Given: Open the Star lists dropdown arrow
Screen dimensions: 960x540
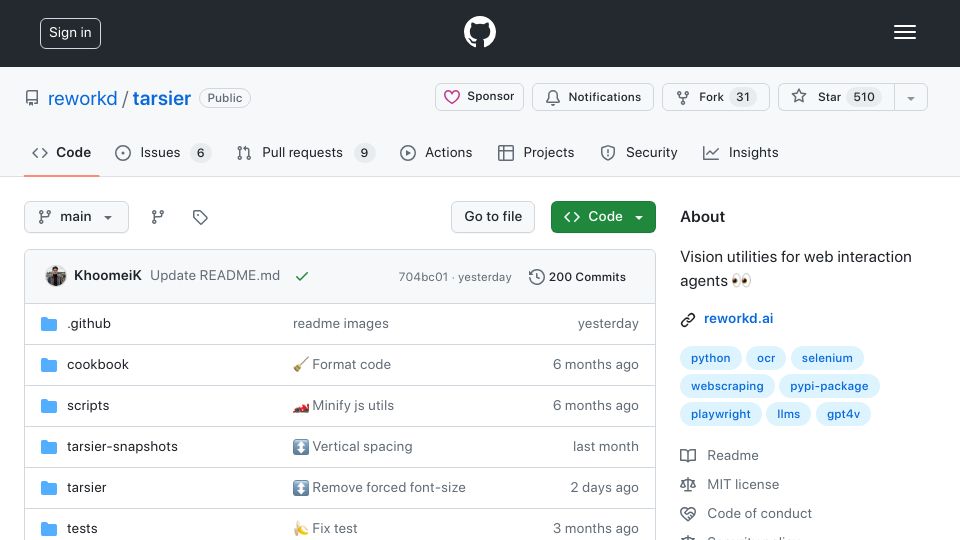Looking at the screenshot, I should click(911, 97).
